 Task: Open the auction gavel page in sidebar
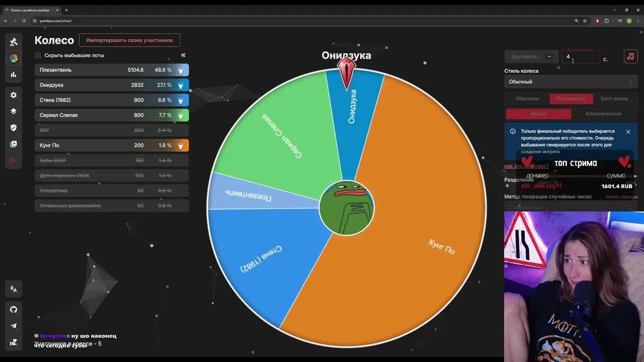tap(14, 42)
